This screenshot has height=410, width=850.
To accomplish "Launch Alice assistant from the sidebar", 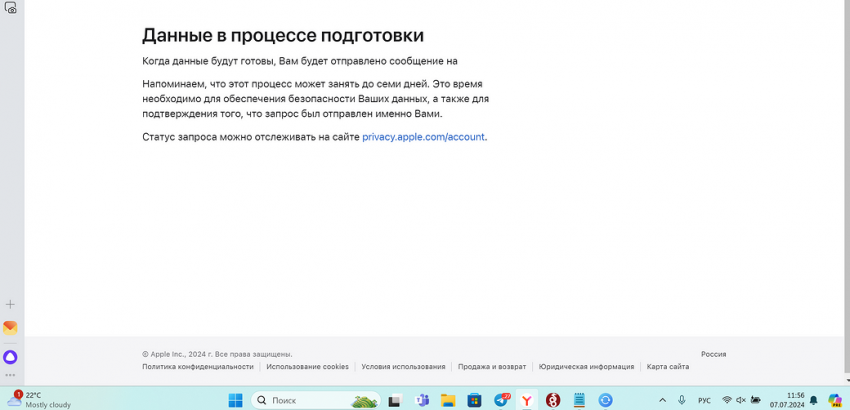I will point(11,357).
